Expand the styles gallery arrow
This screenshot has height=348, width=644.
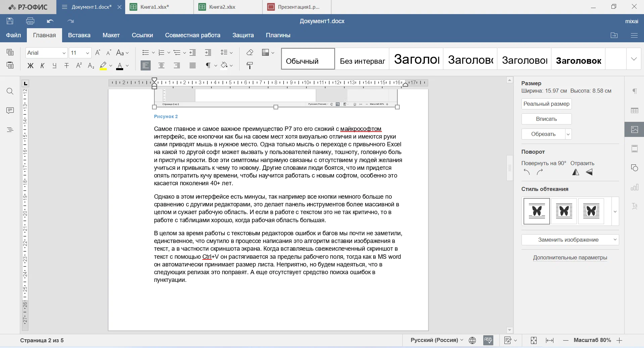pyautogui.click(x=634, y=59)
